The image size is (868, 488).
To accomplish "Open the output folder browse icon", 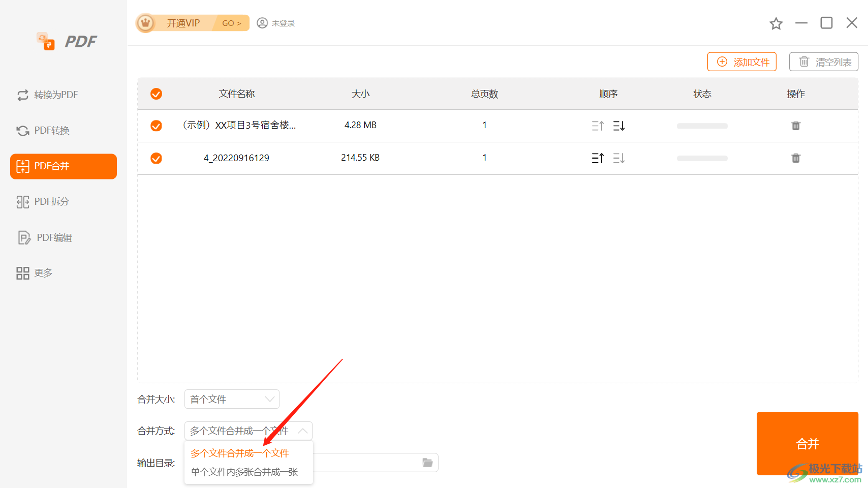I will [427, 463].
